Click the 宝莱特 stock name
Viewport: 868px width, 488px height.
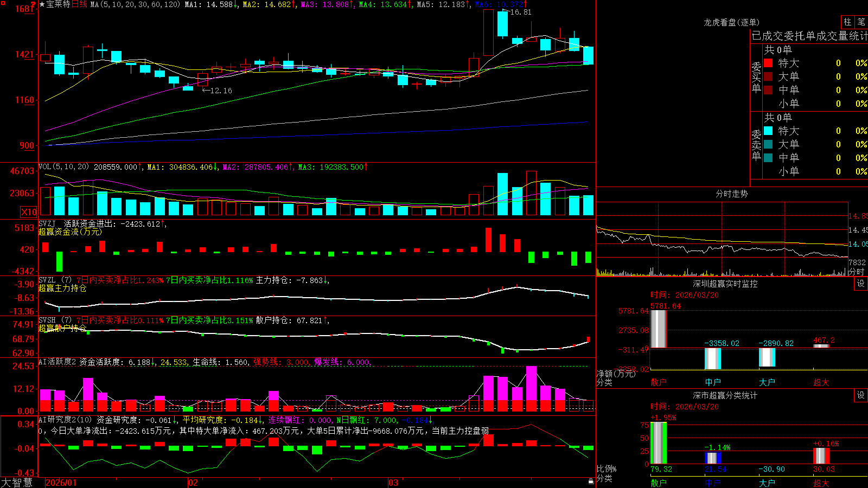pos(59,4)
